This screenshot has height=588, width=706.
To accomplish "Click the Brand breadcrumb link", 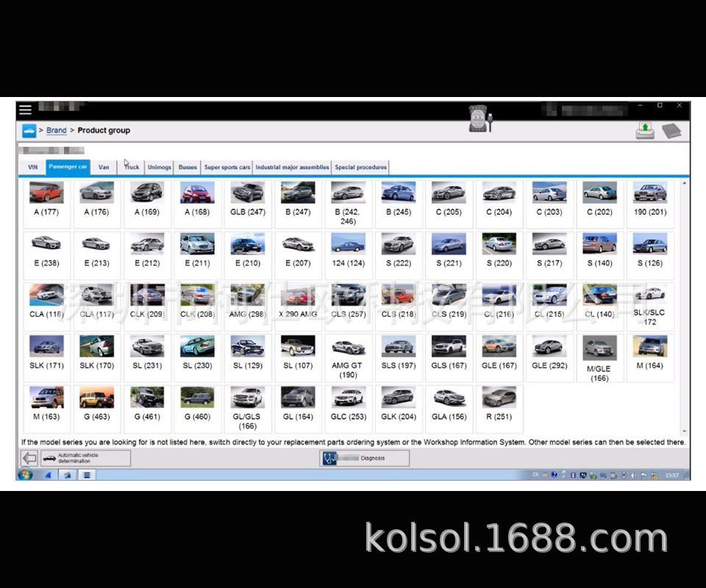I will [57, 131].
